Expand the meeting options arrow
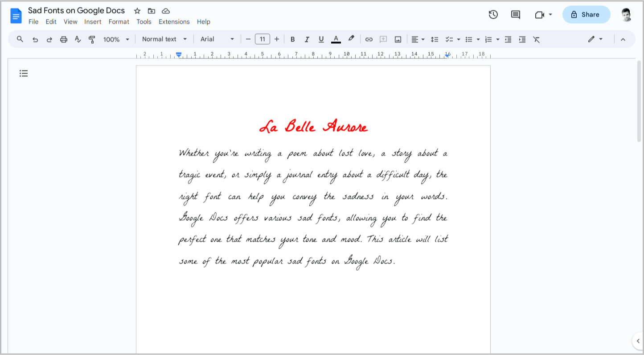The image size is (644, 355). point(550,15)
